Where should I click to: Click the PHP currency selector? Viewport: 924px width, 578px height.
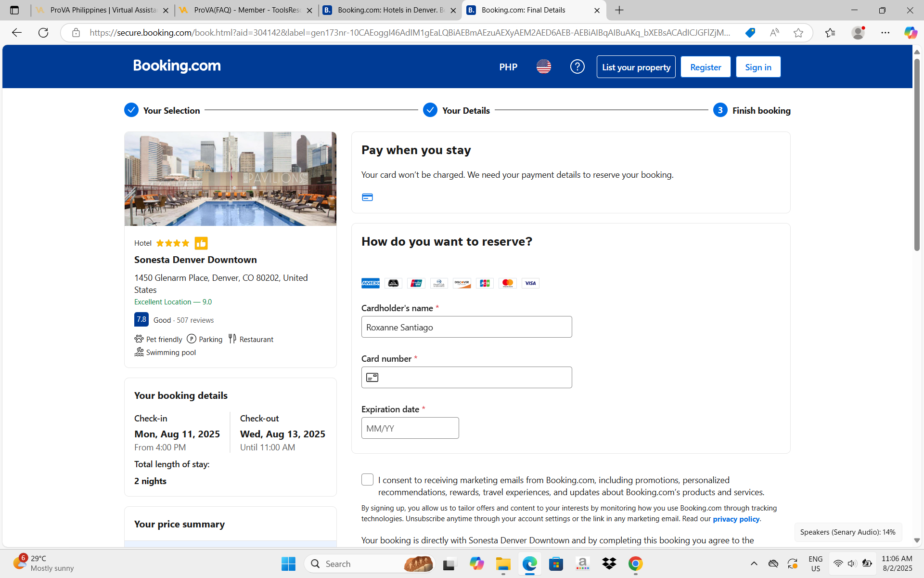click(x=508, y=67)
